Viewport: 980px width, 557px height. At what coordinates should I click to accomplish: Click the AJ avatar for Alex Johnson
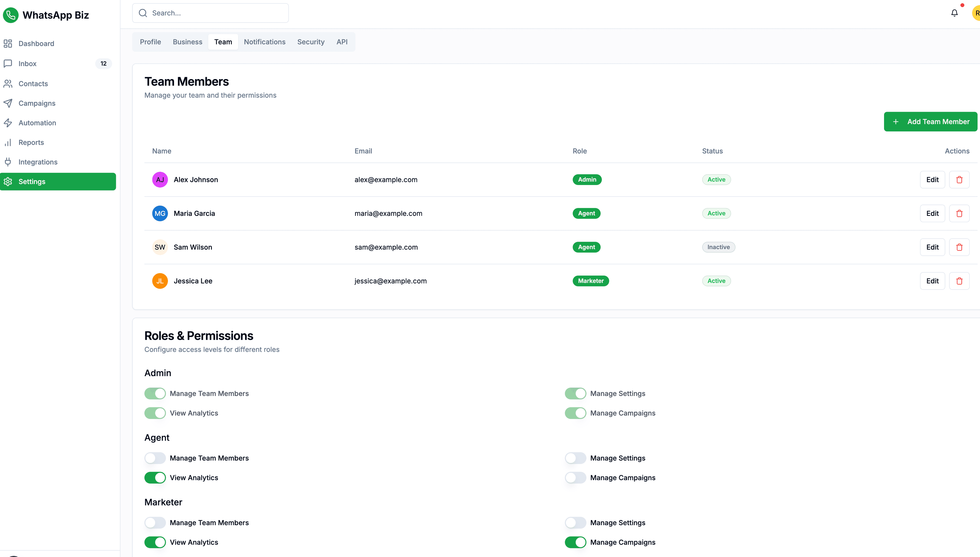(160, 180)
